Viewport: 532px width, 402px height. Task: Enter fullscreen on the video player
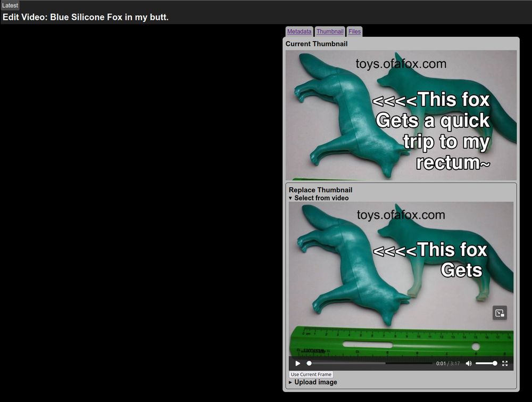tap(504, 363)
